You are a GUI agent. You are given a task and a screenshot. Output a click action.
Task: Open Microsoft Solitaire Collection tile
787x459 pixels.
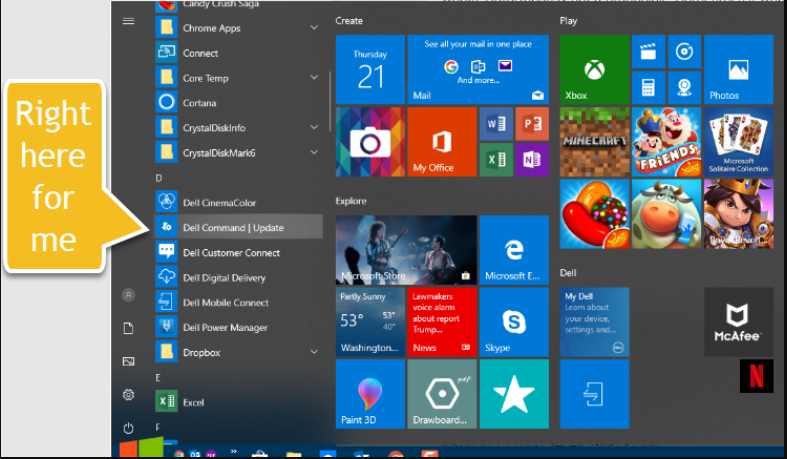tap(738, 141)
